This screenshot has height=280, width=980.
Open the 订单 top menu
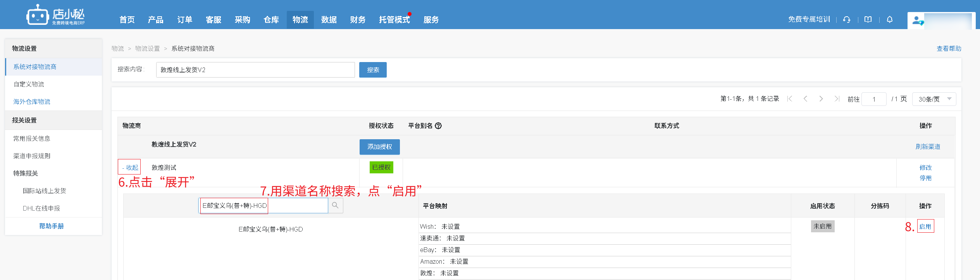[x=184, y=20]
